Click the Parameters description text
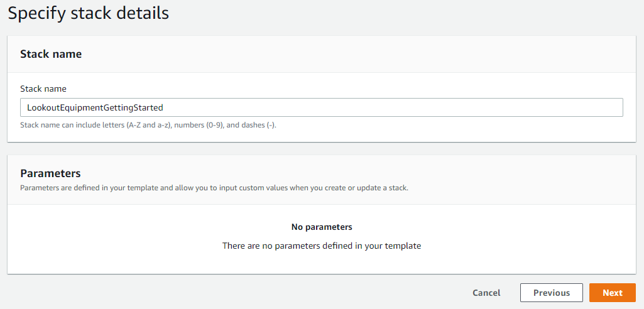This screenshot has width=644, height=309. point(214,188)
